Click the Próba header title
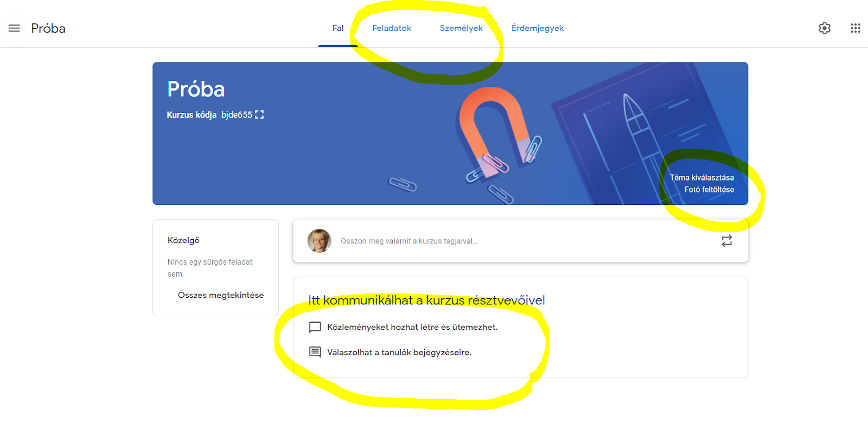 coord(48,28)
